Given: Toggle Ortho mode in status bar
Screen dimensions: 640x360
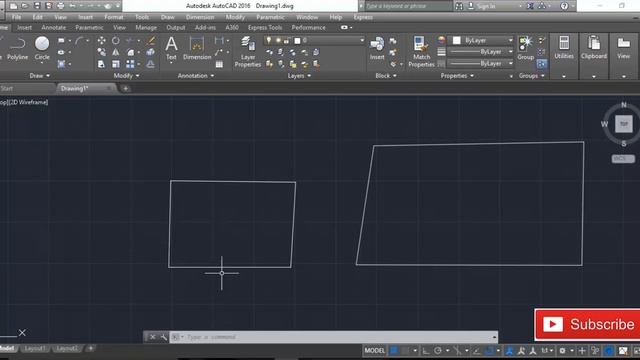Looking at the screenshot, I should pyautogui.click(x=426, y=351).
